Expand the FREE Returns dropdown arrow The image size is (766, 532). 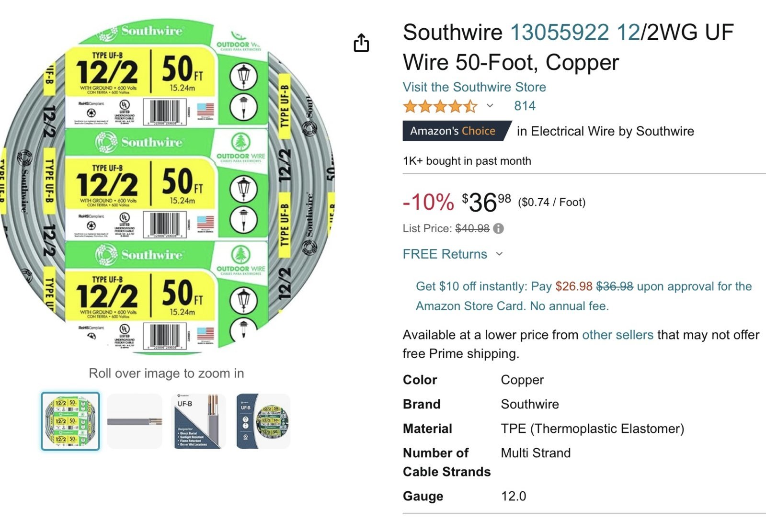tap(499, 254)
